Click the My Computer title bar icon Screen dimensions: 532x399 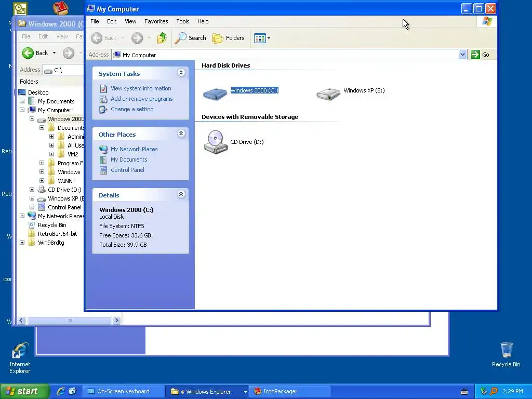90,9
